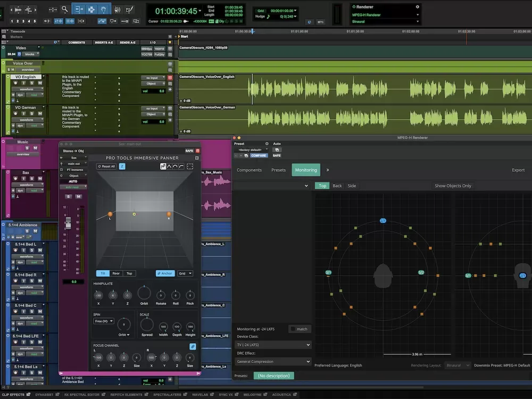Open VO English waveform view dropdown
This screenshot has width=532, height=399.
click(x=28, y=89)
